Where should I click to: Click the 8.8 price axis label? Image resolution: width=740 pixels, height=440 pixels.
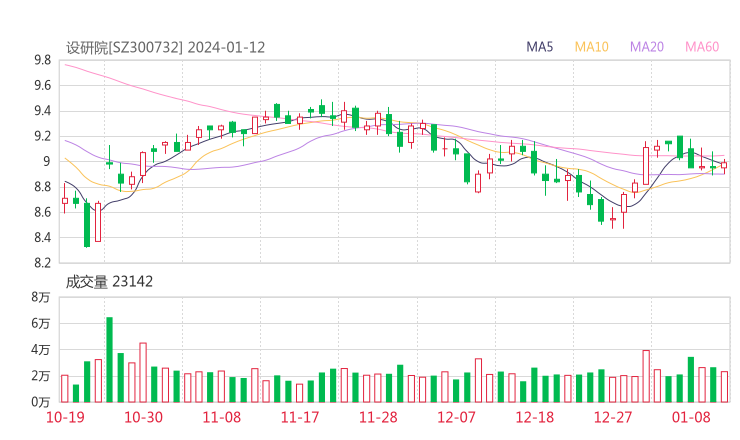(x=42, y=187)
